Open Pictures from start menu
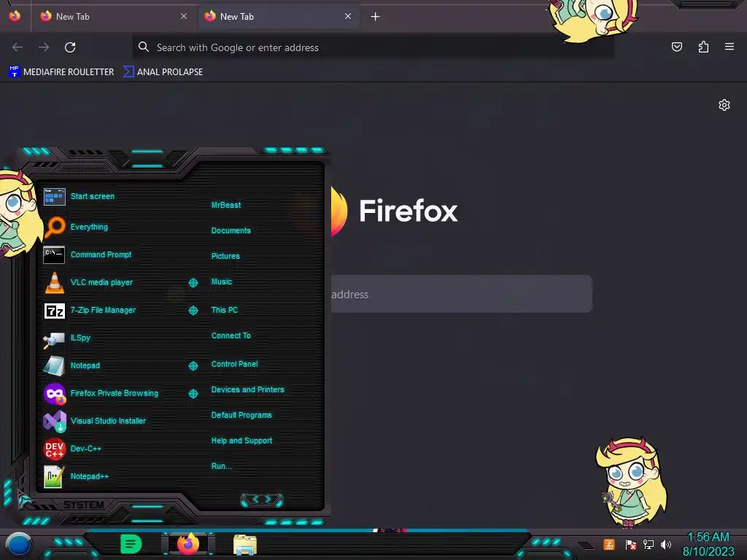This screenshot has width=747, height=560. tap(225, 256)
